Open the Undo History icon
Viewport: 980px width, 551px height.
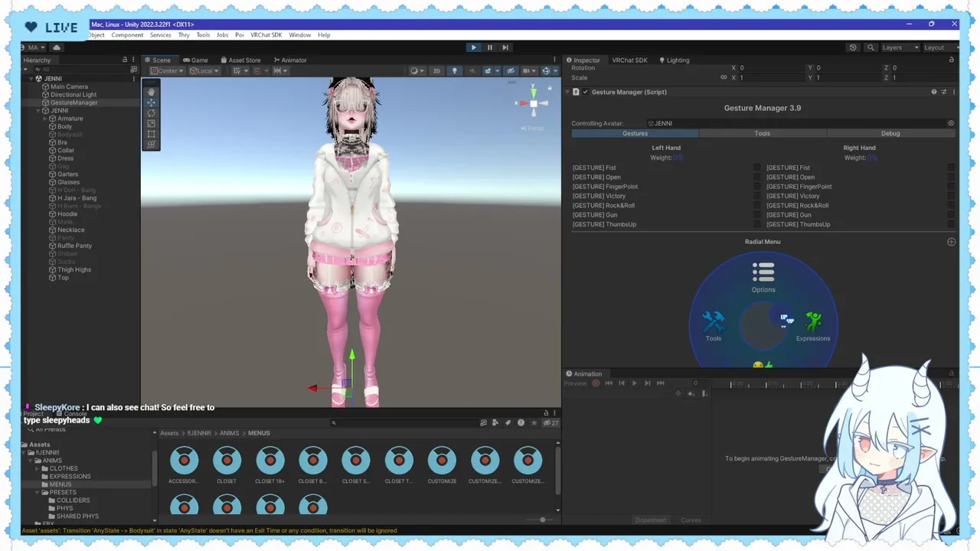click(853, 47)
